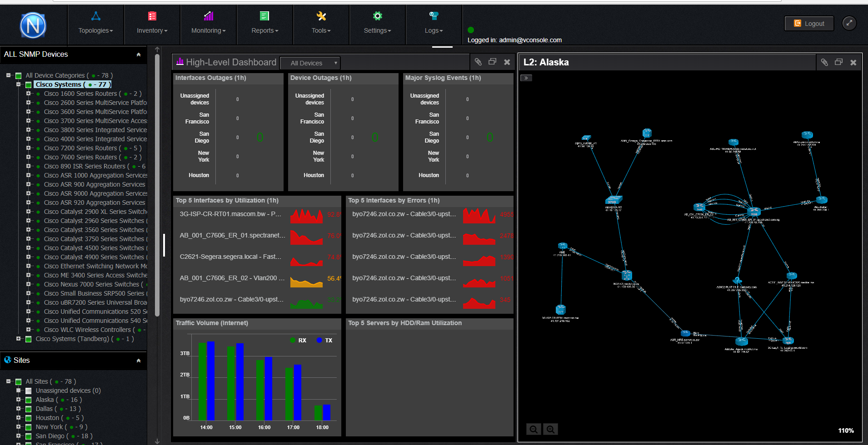868x445 pixels.
Task: Click the Dallas site label
Action: tap(45, 409)
